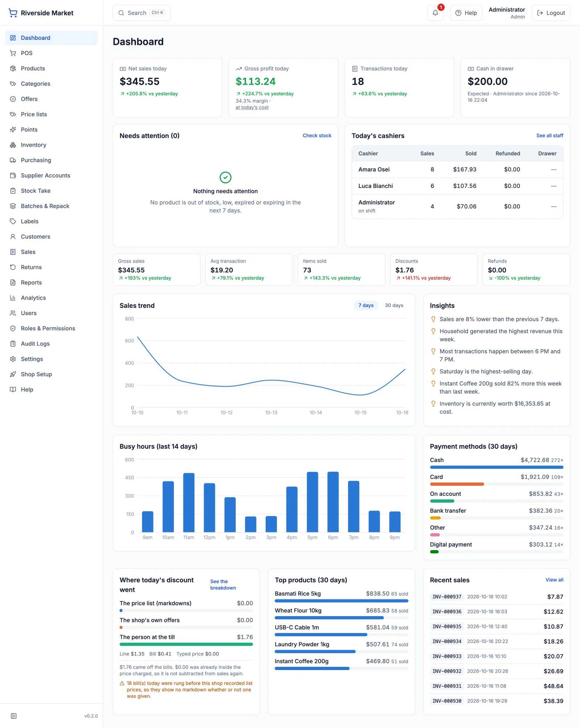
Task: Go to Categories in the sidebar
Action: click(51, 84)
